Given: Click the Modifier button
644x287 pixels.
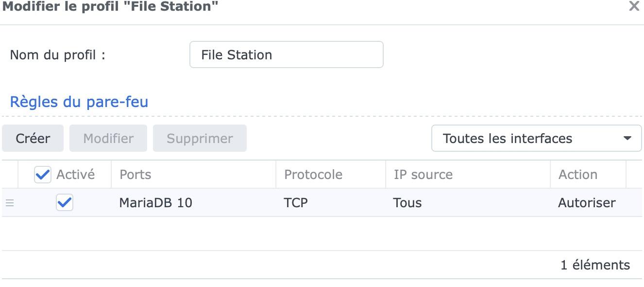Looking at the screenshot, I should coord(108,138).
